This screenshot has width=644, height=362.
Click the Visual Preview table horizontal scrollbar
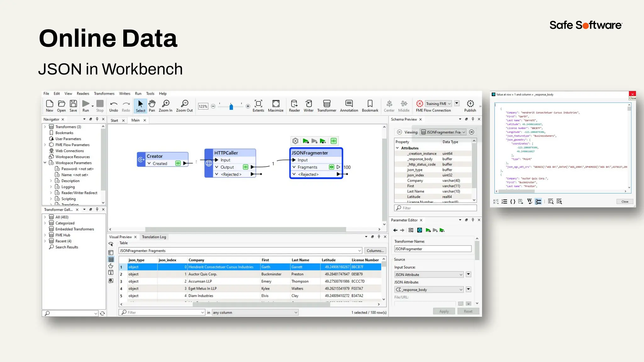coord(261,304)
